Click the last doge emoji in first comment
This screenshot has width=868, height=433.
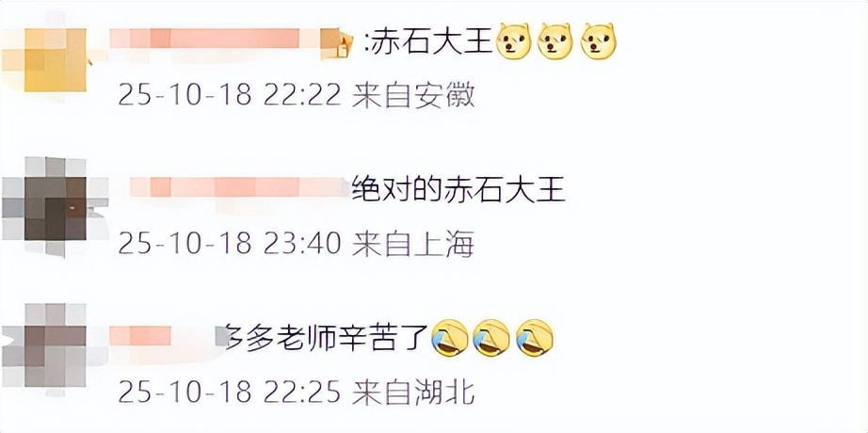[599, 41]
